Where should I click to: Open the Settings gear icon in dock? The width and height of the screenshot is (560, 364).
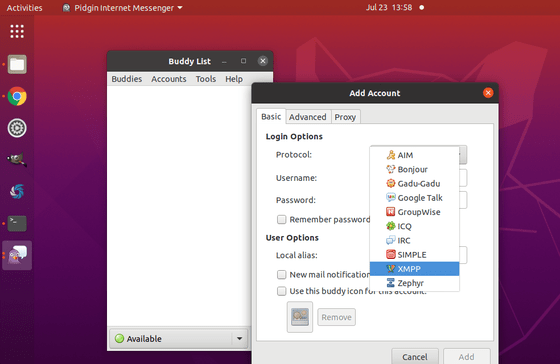pyautogui.click(x=17, y=128)
